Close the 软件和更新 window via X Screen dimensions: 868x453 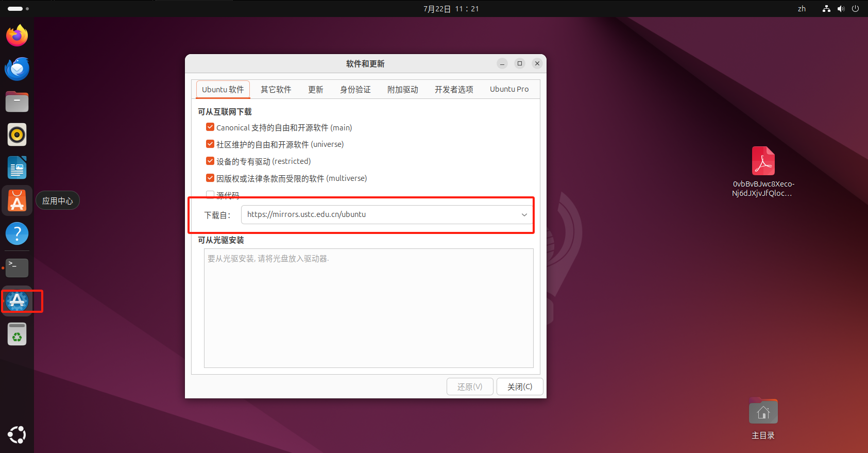537,63
